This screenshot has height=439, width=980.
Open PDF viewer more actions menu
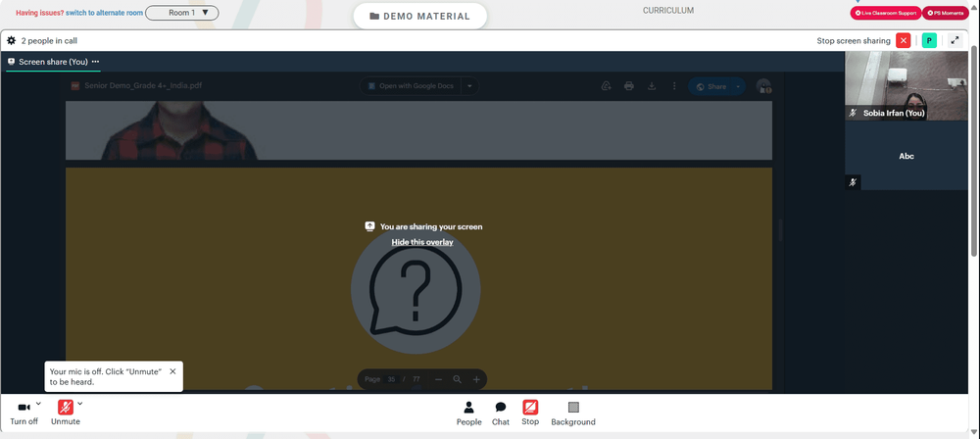point(674,86)
